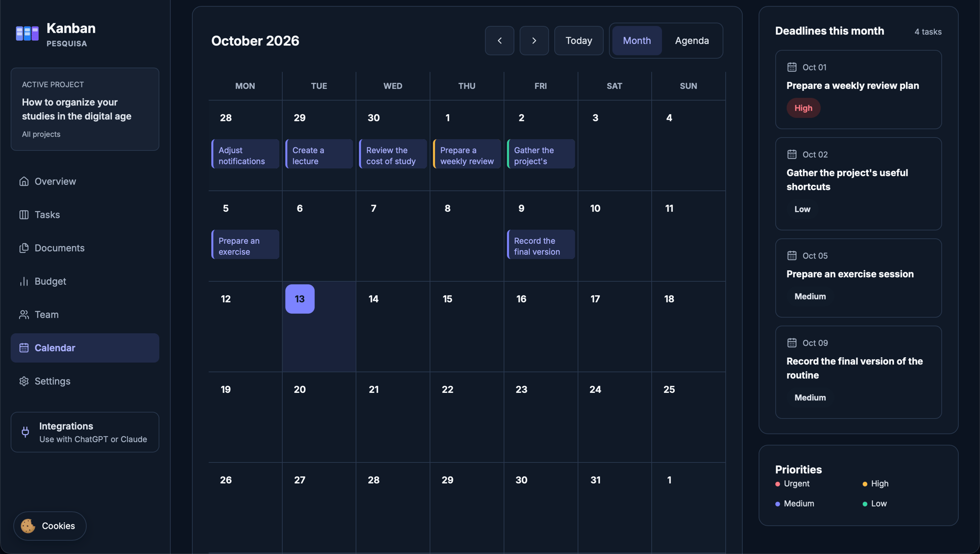
Task: Jump to Today
Action: point(579,40)
